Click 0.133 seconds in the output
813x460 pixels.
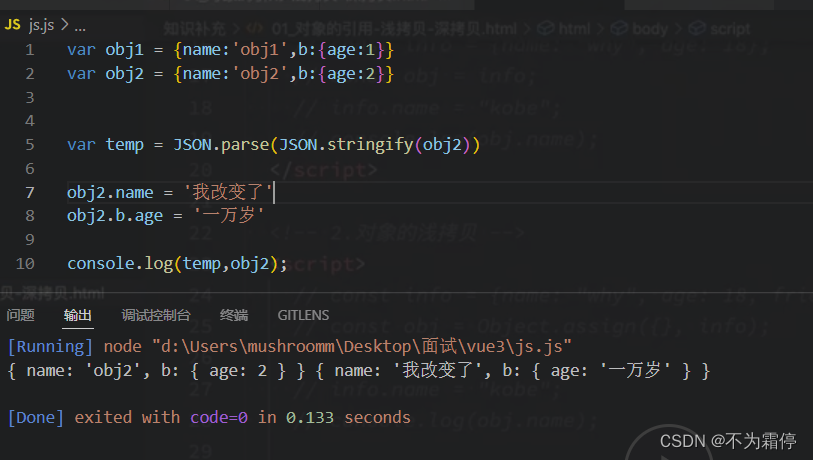coord(348,417)
